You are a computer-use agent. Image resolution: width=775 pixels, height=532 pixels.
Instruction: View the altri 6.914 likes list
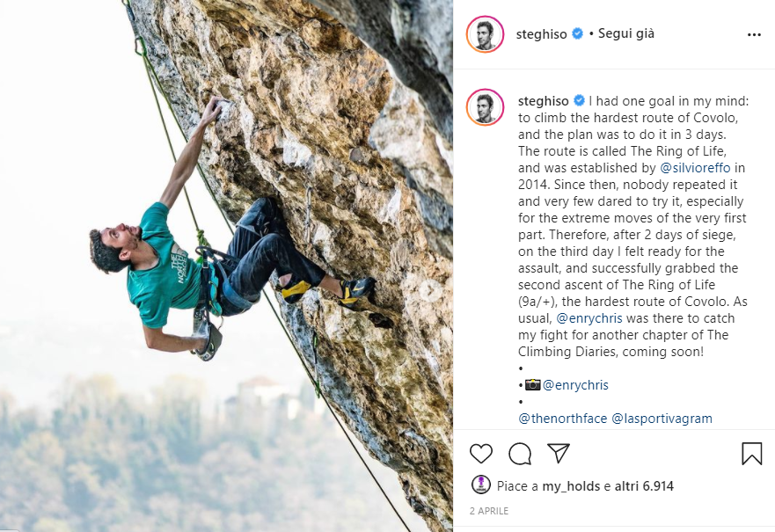(644, 486)
